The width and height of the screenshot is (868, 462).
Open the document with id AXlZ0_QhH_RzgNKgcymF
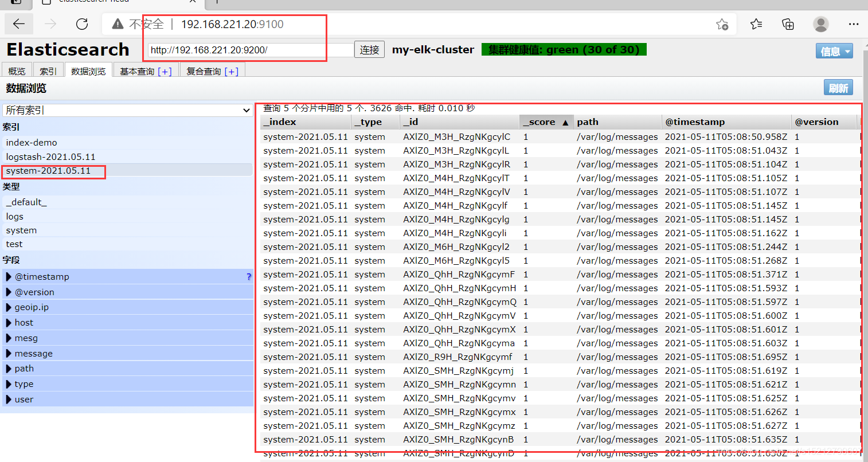click(x=459, y=274)
